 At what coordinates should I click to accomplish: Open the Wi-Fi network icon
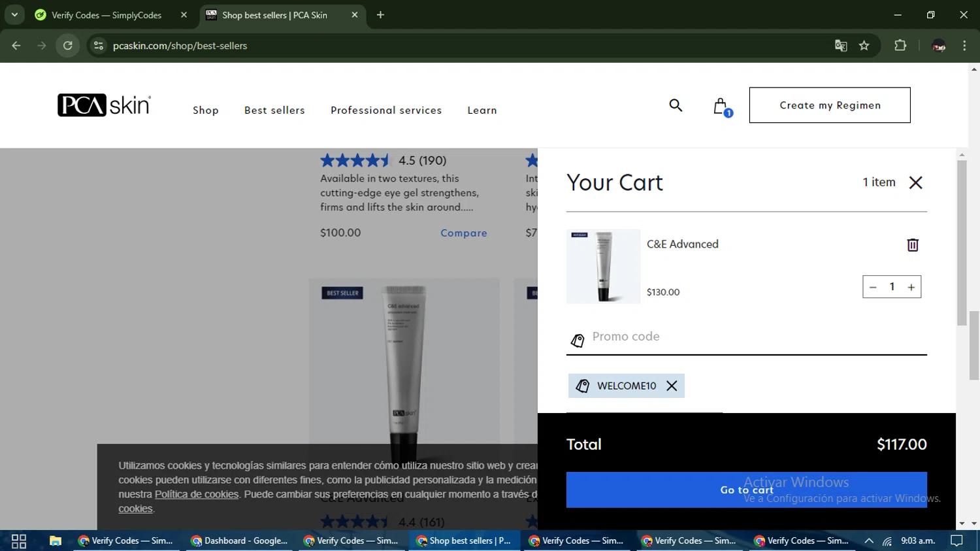coord(887,541)
